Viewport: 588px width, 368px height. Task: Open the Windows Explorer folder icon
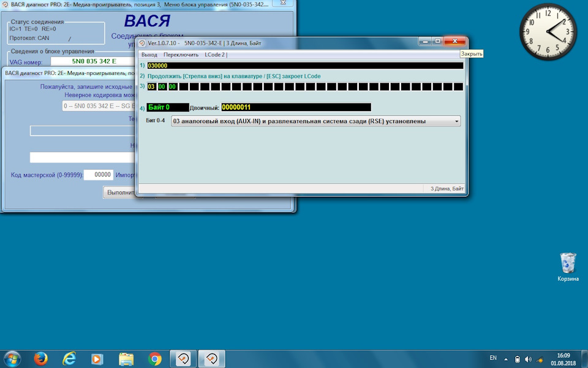click(x=126, y=359)
